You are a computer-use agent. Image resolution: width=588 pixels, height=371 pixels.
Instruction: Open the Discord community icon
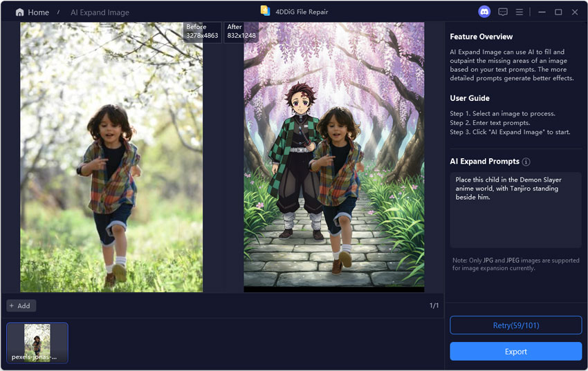coord(484,12)
